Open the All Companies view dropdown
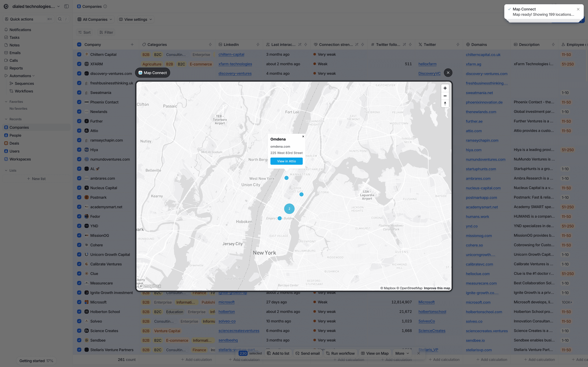This screenshot has height=367, width=588. pyautogui.click(x=95, y=19)
